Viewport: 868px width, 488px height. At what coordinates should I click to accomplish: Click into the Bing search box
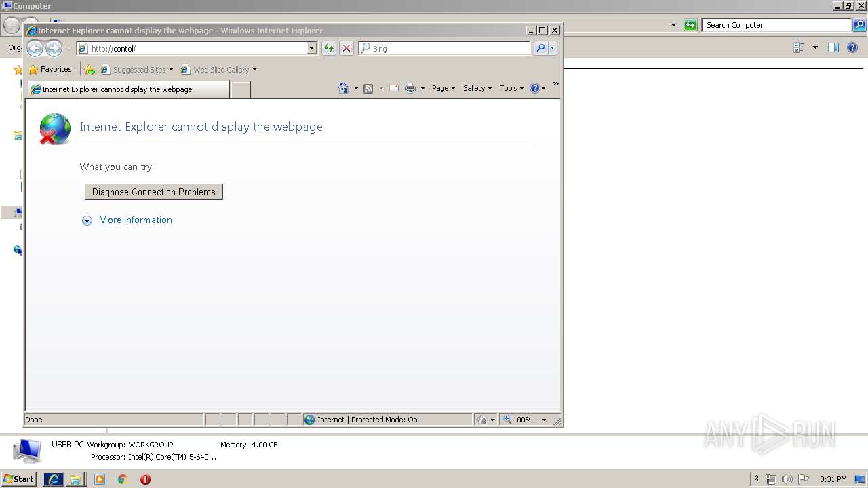pyautogui.click(x=444, y=48)
